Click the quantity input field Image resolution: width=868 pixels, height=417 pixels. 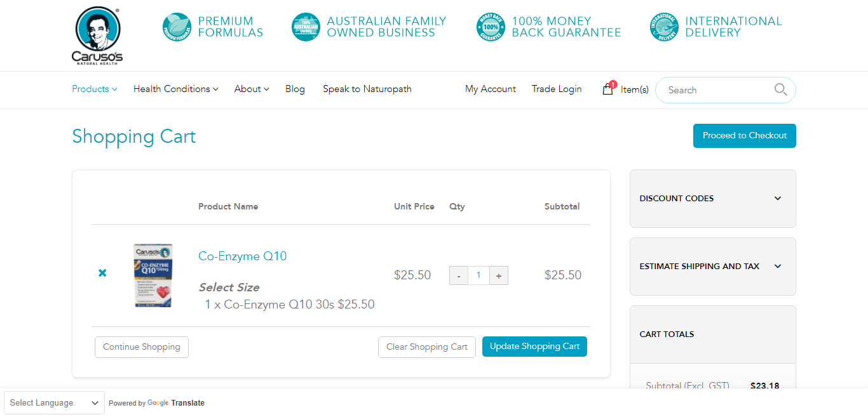478,275
